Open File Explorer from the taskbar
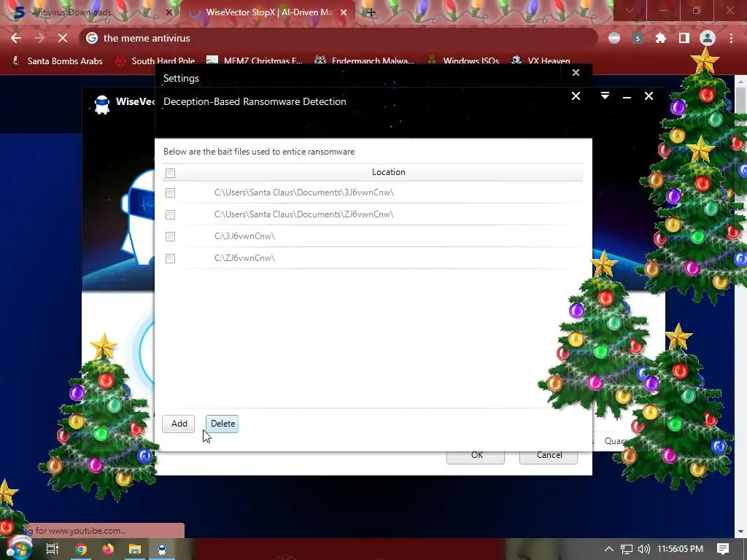 [x=135, y=549]
